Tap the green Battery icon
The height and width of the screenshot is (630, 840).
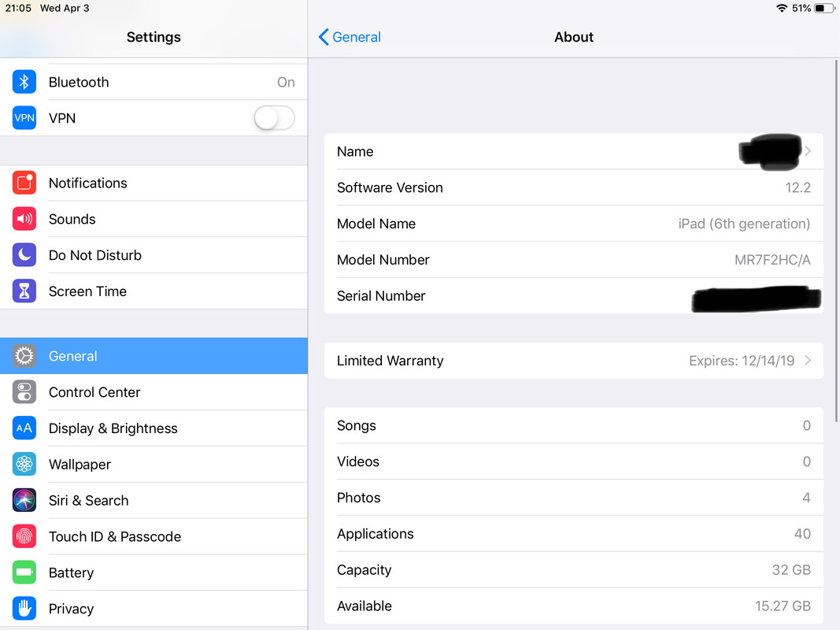(x=24, y=573)
